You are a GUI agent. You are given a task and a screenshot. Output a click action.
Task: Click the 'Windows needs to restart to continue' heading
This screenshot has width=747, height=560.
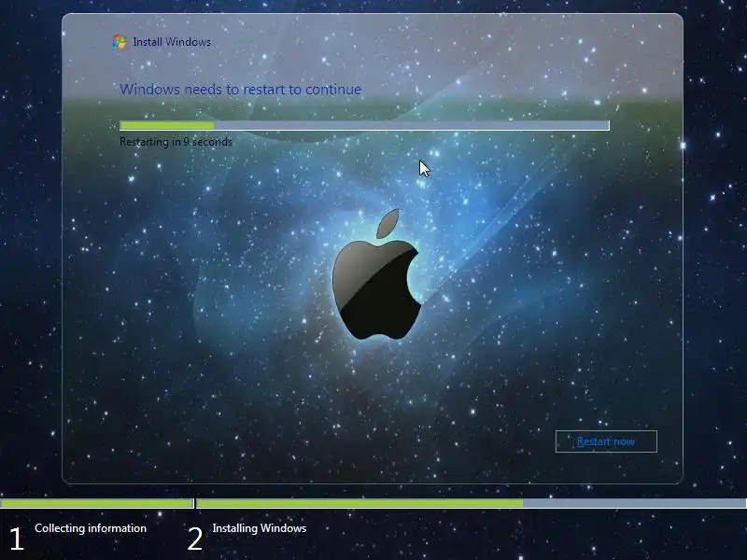(241, 89)
